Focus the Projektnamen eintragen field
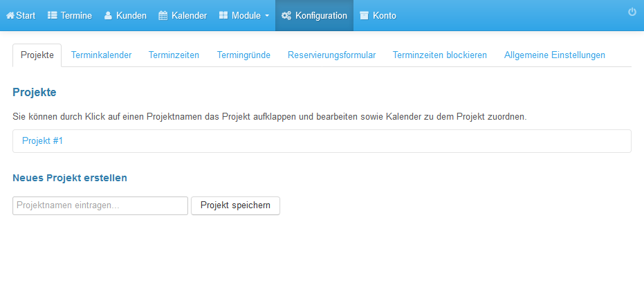The image size is (644, 285). [100, 205]
